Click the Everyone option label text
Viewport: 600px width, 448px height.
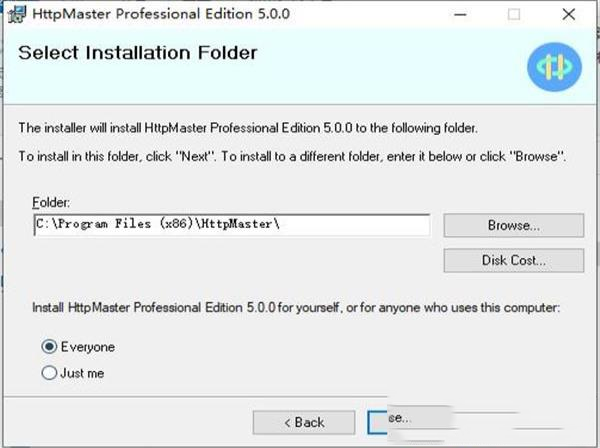click(88, 347)
